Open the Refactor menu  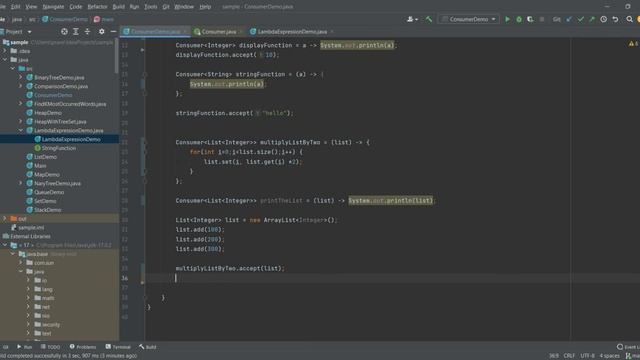(97, 7)
